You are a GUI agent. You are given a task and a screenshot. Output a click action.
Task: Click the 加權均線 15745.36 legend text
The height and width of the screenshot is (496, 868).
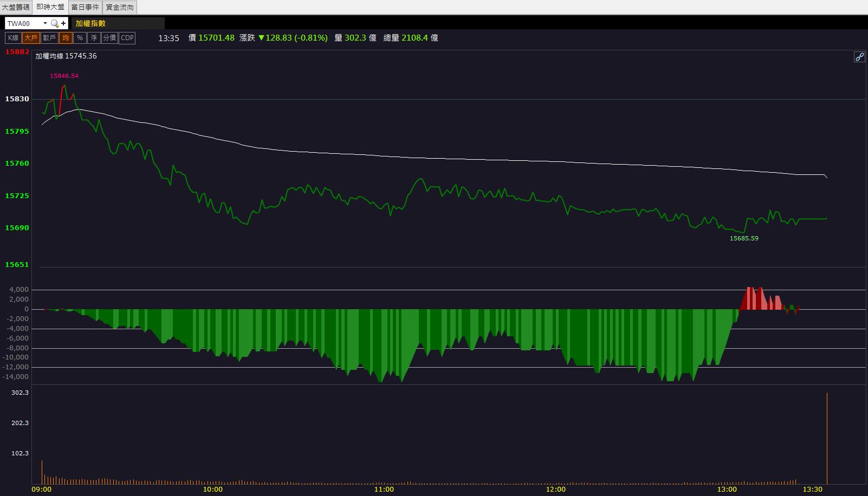tap(66, 56)
